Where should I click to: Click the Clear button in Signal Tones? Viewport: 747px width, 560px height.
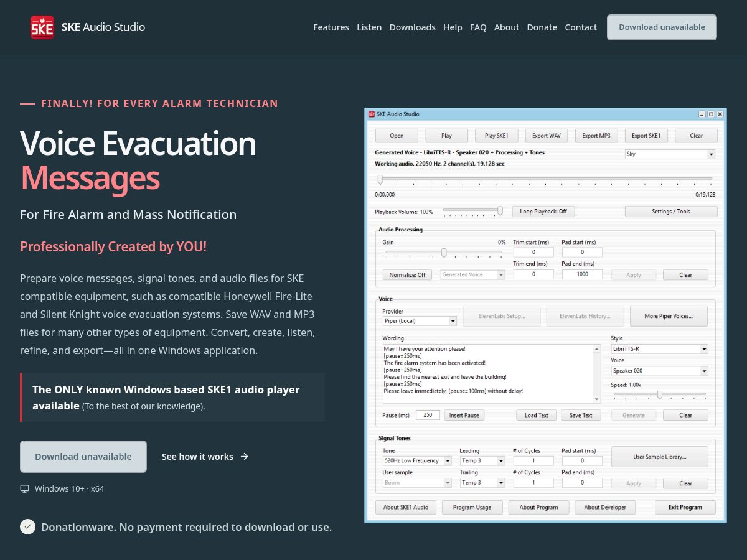(685, 483)
